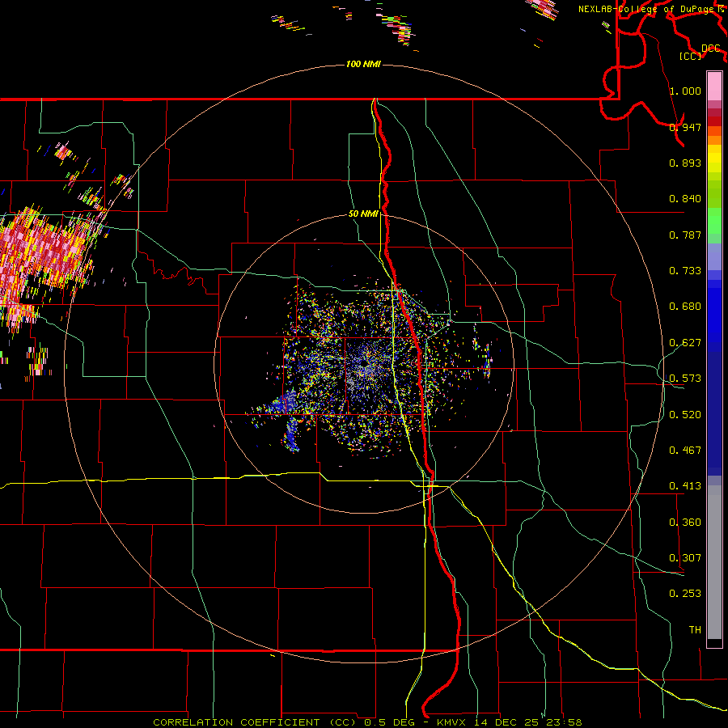Click the 0.413 color scale value
The image size is (728, 728).
(x=685, y=486)
